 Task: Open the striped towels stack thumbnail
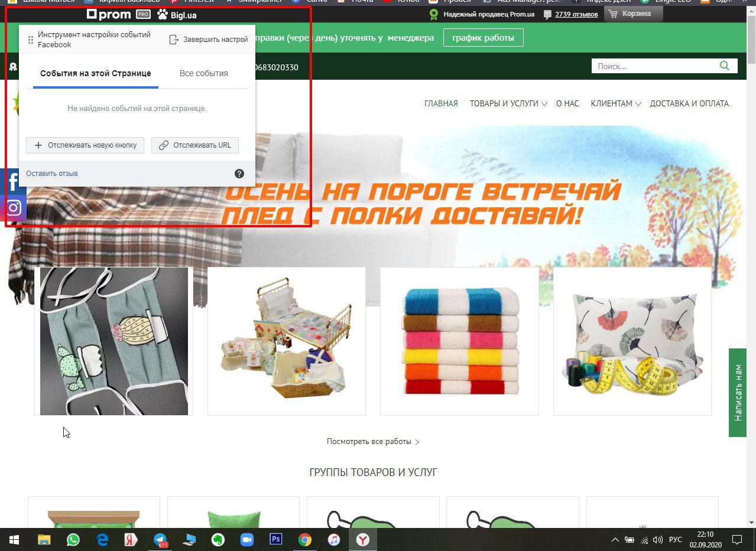459,341
